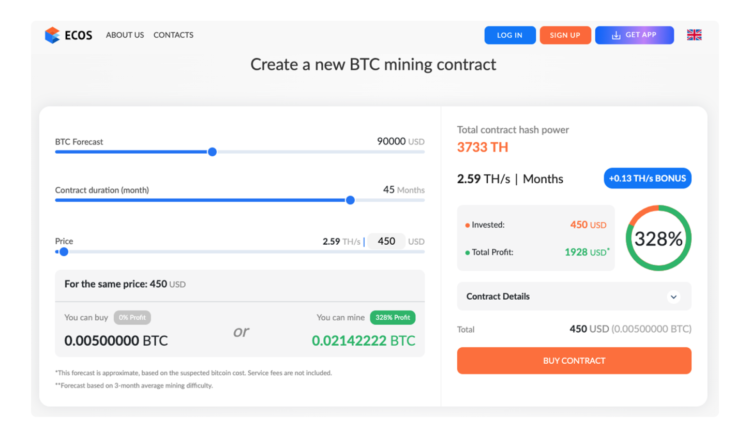This screenshot has width=750, height=430.
Task: Click the 328% Profit green badge
Action: click(x=393, y=318)
